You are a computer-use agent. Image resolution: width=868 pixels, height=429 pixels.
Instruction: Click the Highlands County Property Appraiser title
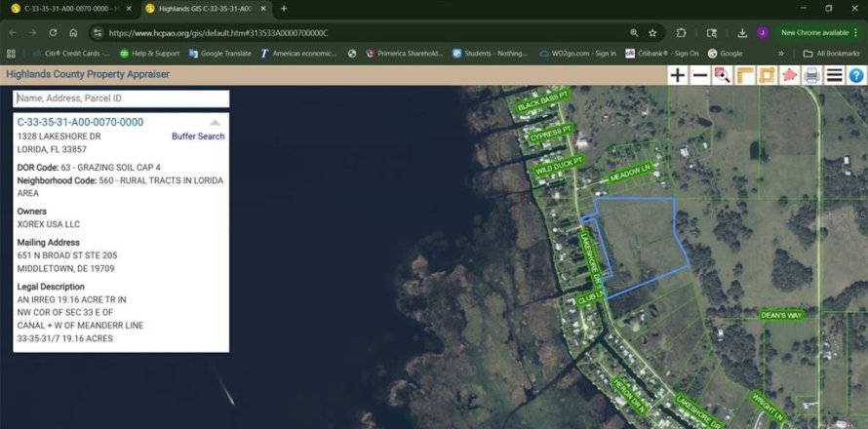click(88, 74)
